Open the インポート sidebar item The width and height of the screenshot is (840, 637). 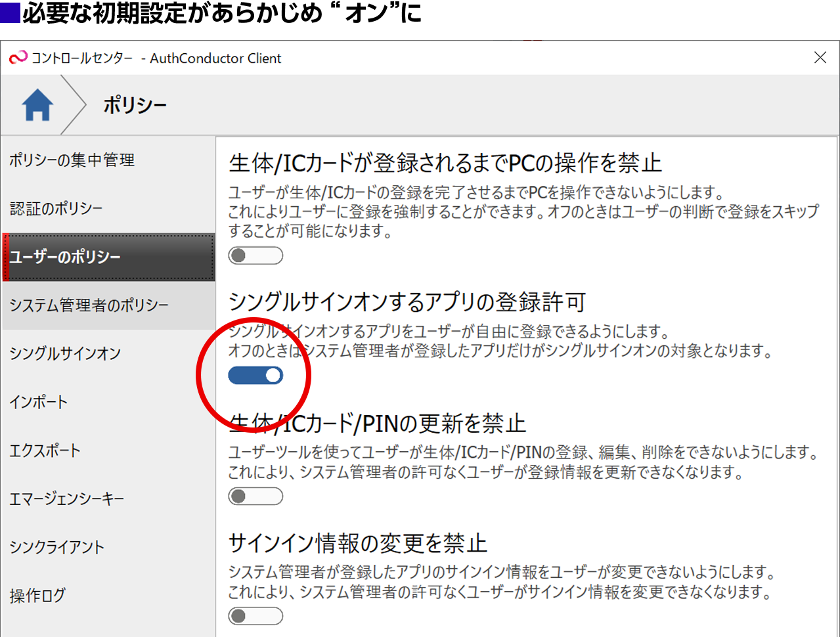[39, 402]
